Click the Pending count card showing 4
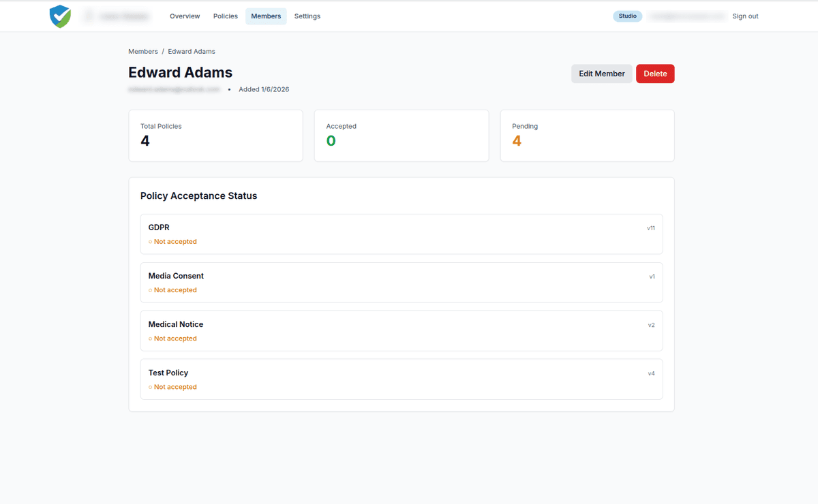 (x=587, y=135)
